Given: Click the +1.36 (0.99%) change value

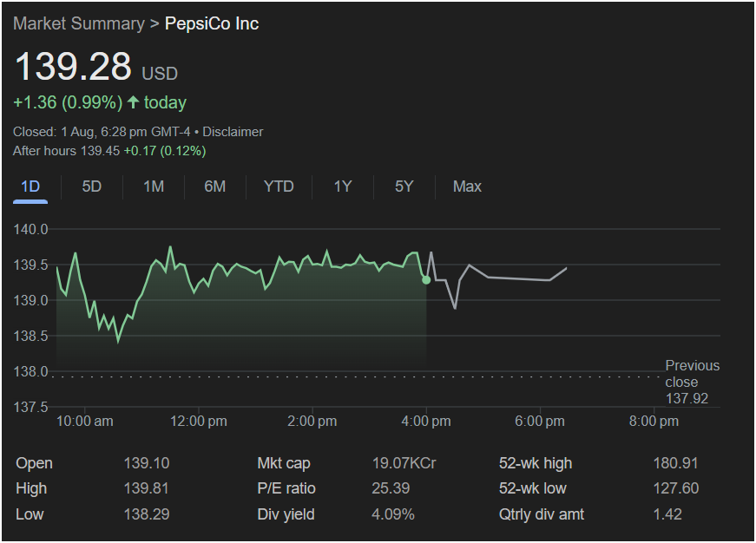Looking at the screenshot, I should (68, 102).
